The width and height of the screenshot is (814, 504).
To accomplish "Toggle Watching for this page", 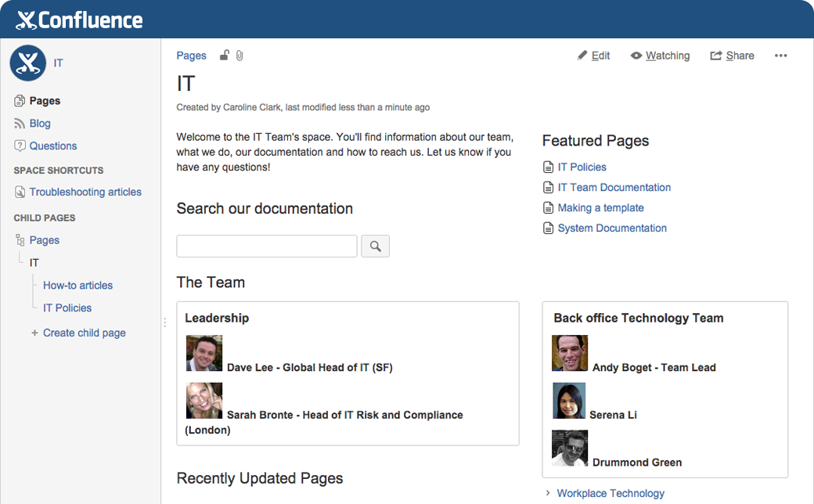I will (660, 56).
